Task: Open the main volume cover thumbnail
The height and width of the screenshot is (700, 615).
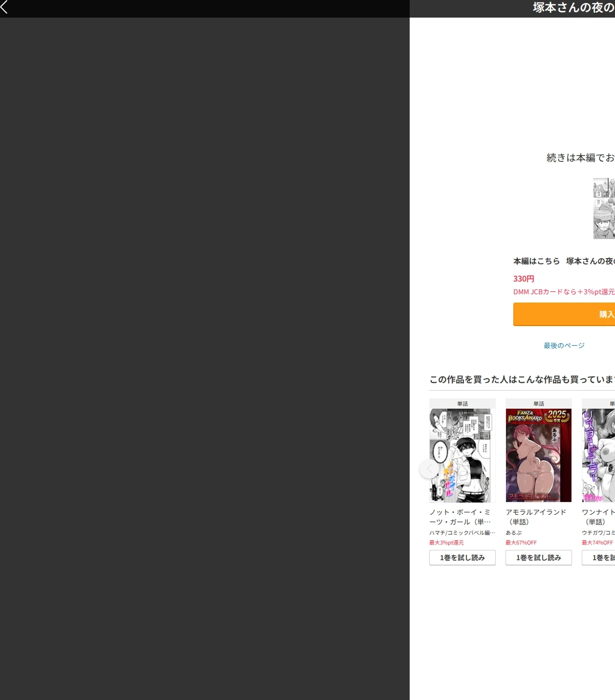Action: [x=604, y=209]
